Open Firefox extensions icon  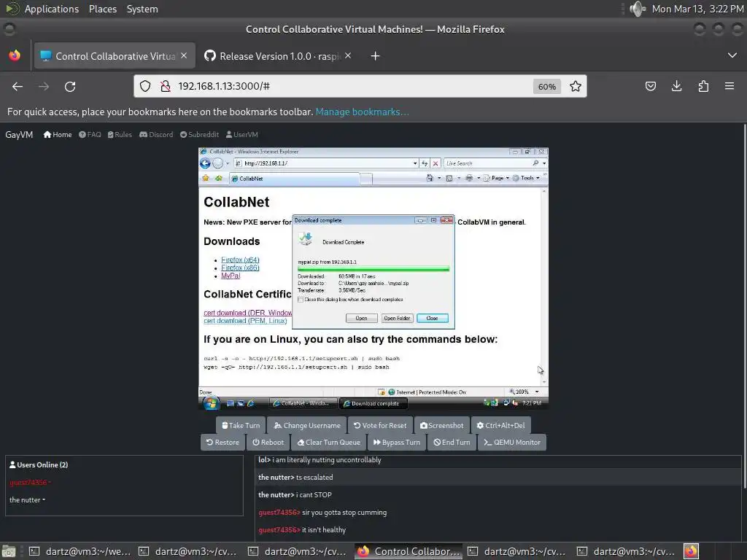pyautogui.click(x=703, y=86)
